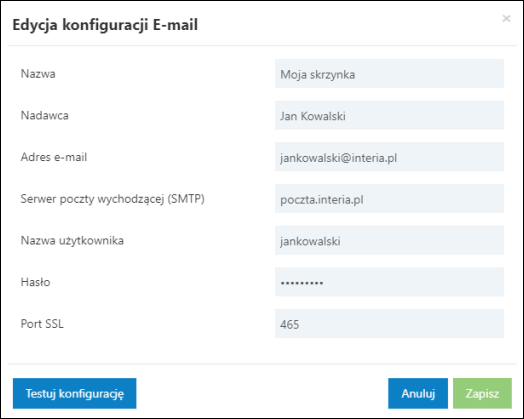Viewport: 524px width, 419px height.
Task: Click the Port SSL field showing 465
Action: coord(389,324)
